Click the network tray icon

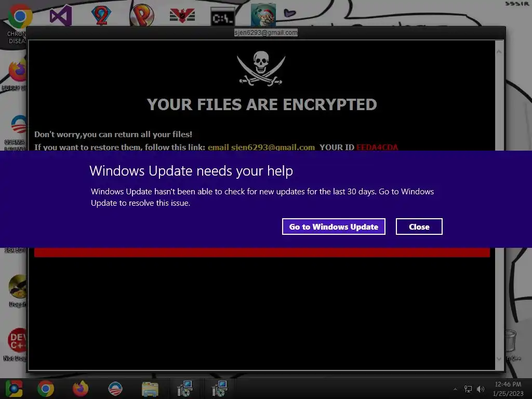point(468,389)
